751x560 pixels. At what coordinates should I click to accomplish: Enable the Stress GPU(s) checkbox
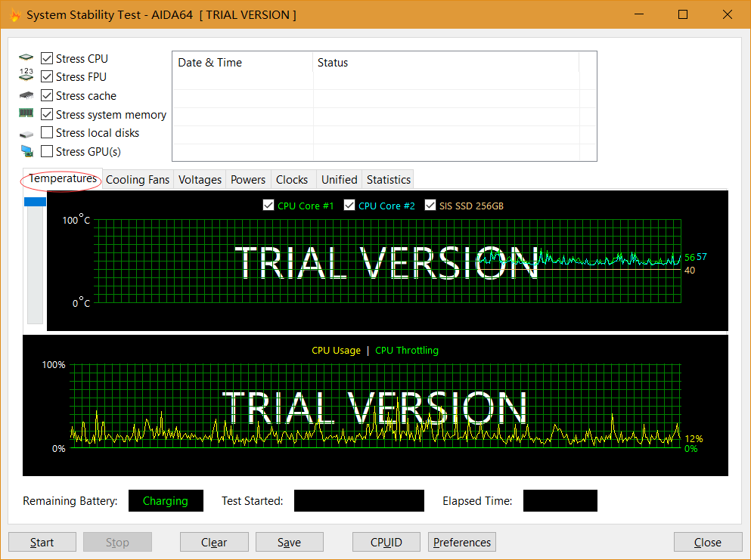pos(47,151)
